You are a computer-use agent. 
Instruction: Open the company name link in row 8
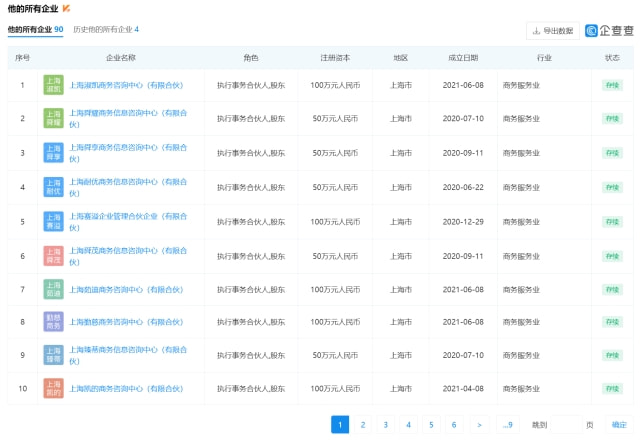click(126, 322)
